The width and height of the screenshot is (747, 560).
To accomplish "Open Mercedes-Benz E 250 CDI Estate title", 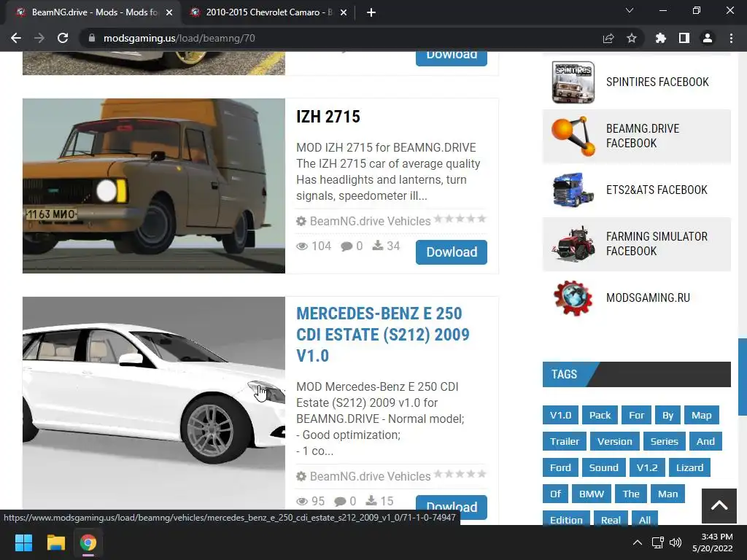I will (382, 334).
